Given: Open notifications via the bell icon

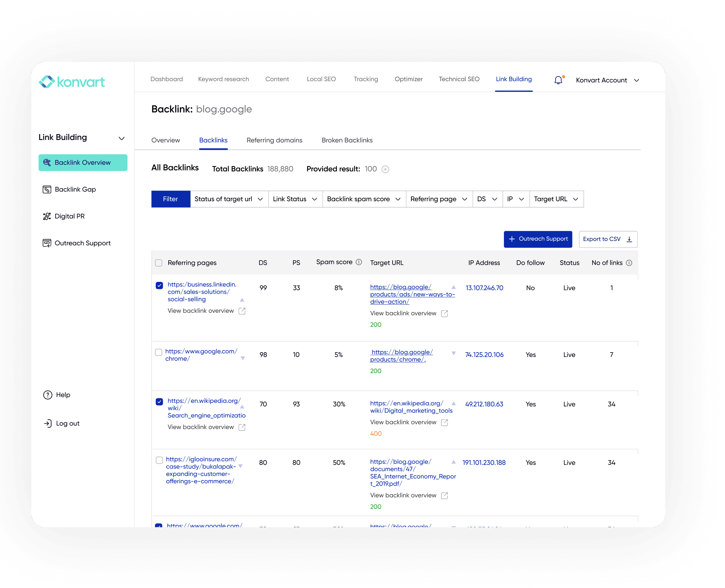Looking at the screenshot, I should [x=559, y=80].
